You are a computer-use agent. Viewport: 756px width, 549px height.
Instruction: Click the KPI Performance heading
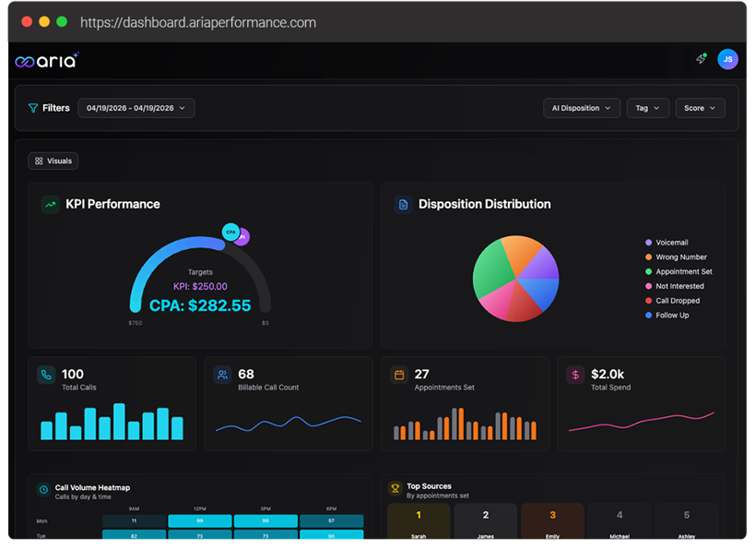[112, 205]
